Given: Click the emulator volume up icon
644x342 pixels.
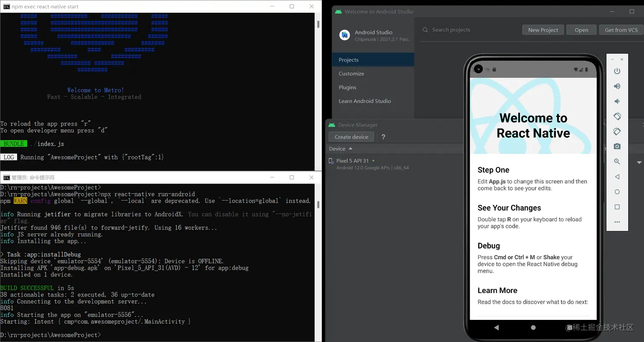Looking at the screenshot, I should point(617,86).
